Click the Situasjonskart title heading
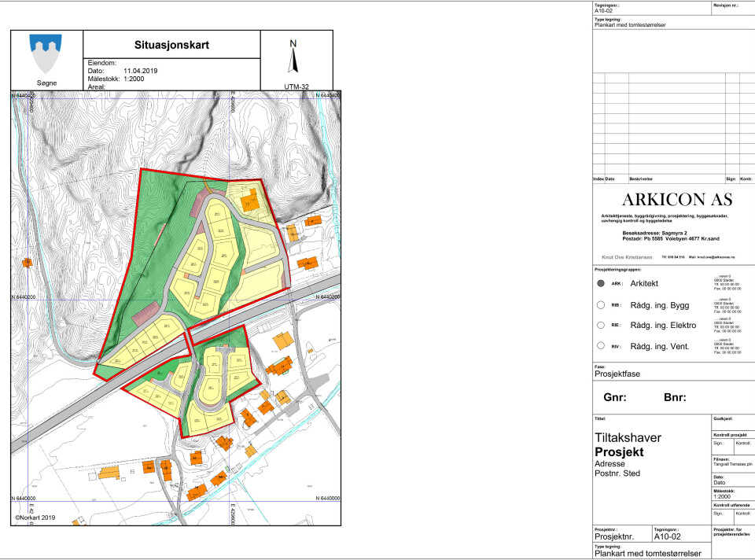 coord(171,45)
